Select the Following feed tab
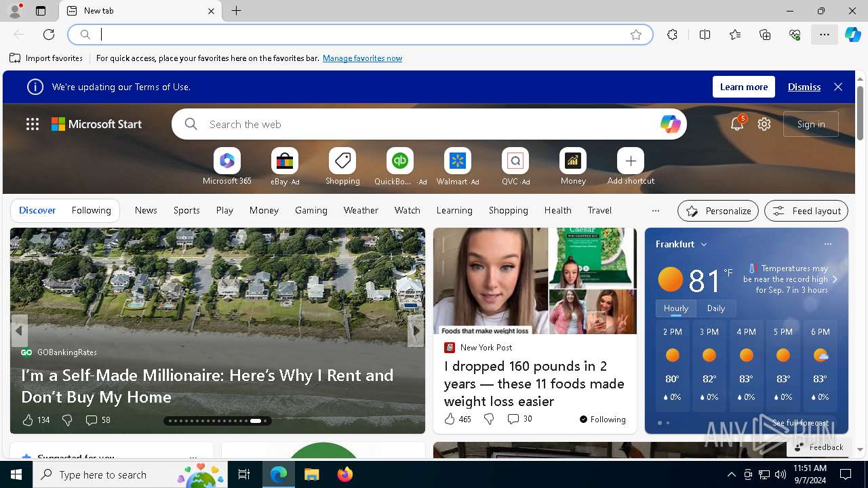 point(91,210)
